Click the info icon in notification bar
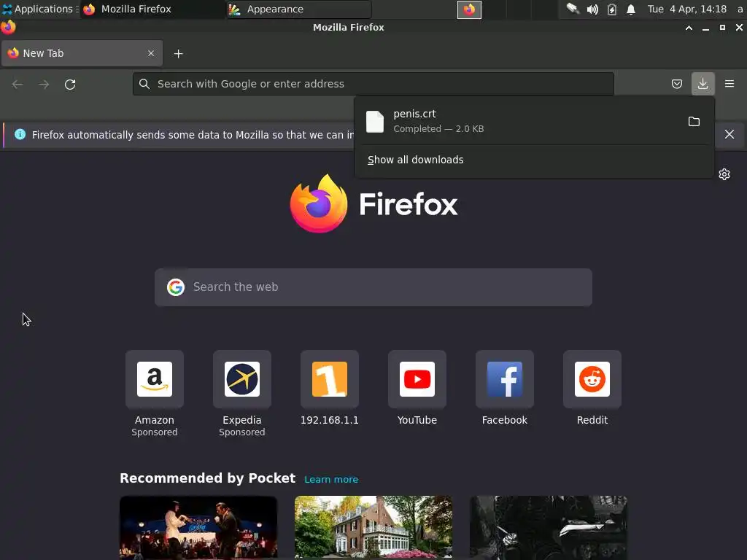Screen dimensions: 747x560 [x=20, y=134]
